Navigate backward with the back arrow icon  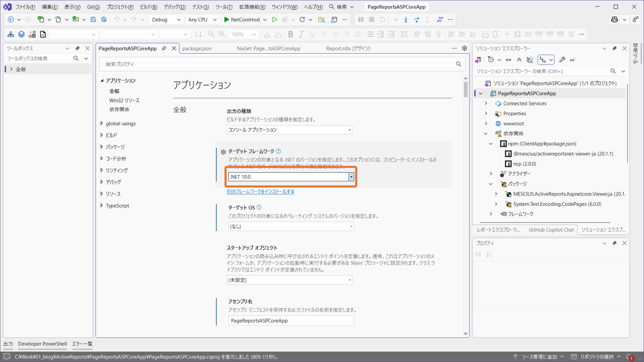click(x=11, y=20)
